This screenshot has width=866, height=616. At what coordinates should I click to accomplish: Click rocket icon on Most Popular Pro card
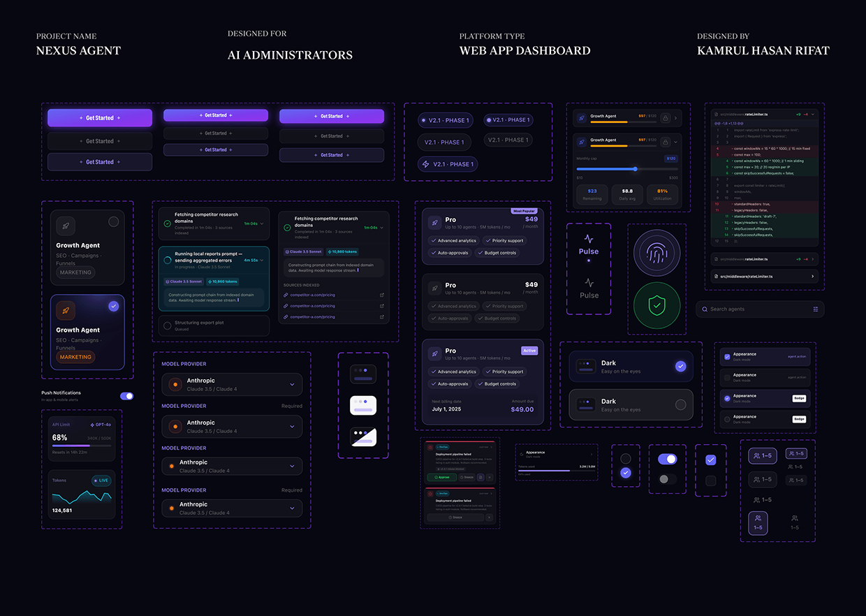tap(434, 223)
